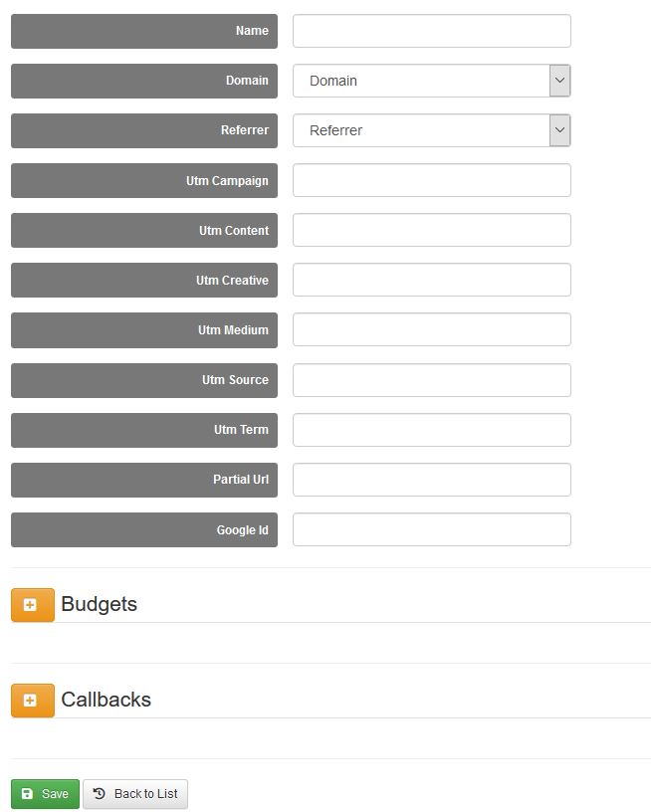
Task: Focus the Utm Campaign input box
Action: (x=431, y=181)
